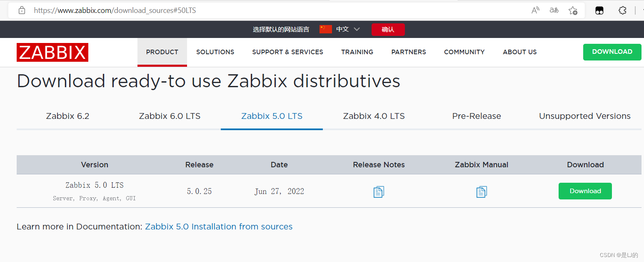Click the Chinese flag language icon

(325, 29)
